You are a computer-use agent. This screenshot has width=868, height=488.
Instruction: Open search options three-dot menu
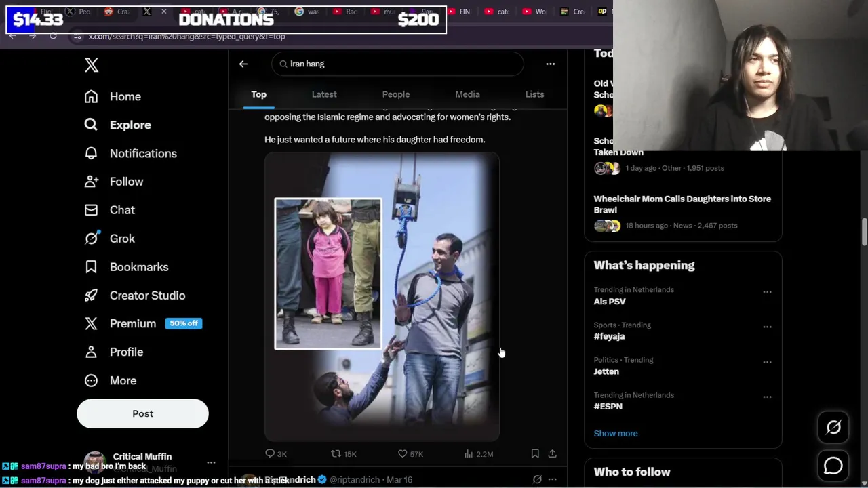pyautogui.click(x=551, y=64)
